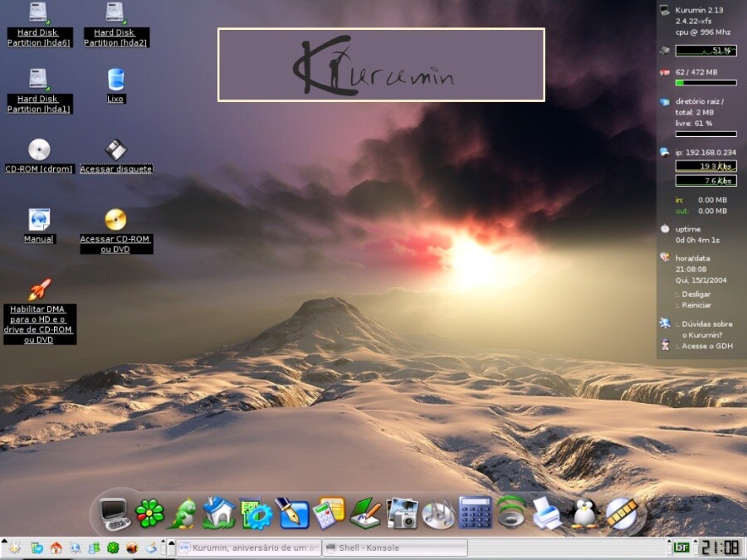The width and height of the screenshot is (747, 560).
Task: Open the Lixo trash icon
Action: click(115, 80)
